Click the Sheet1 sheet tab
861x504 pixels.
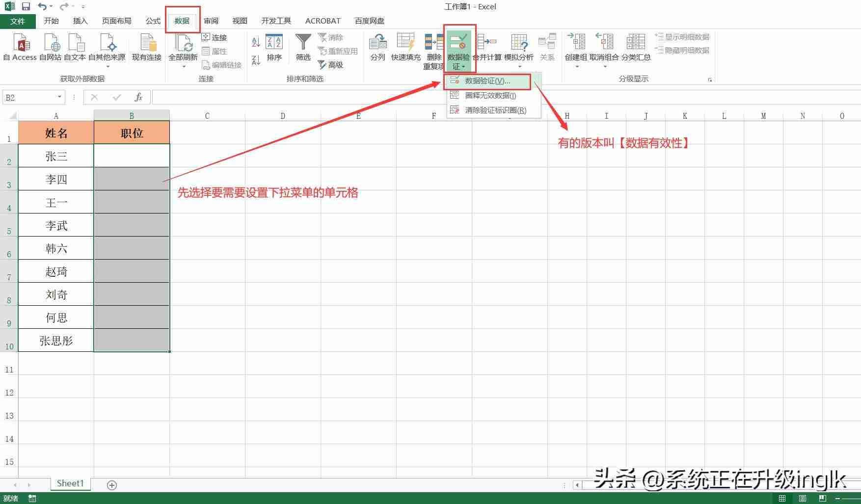point(70,484)
